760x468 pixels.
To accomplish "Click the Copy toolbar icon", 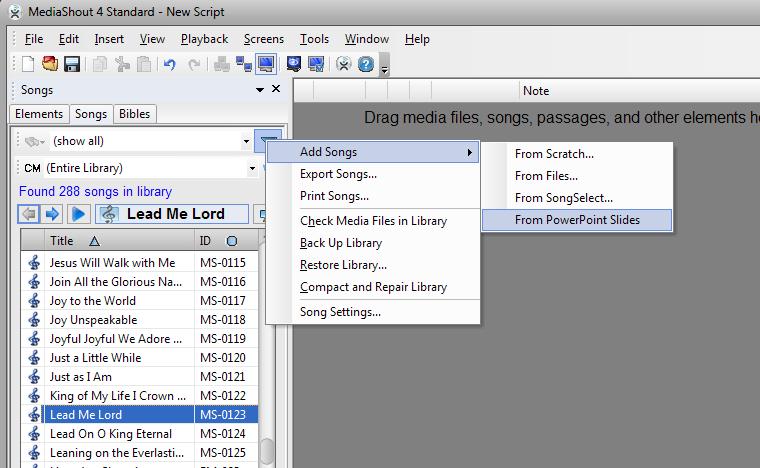I will (x=100, y=64).
